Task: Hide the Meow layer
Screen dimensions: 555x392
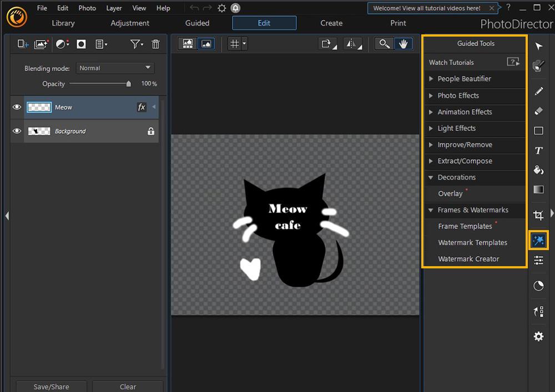Action: 17,108
